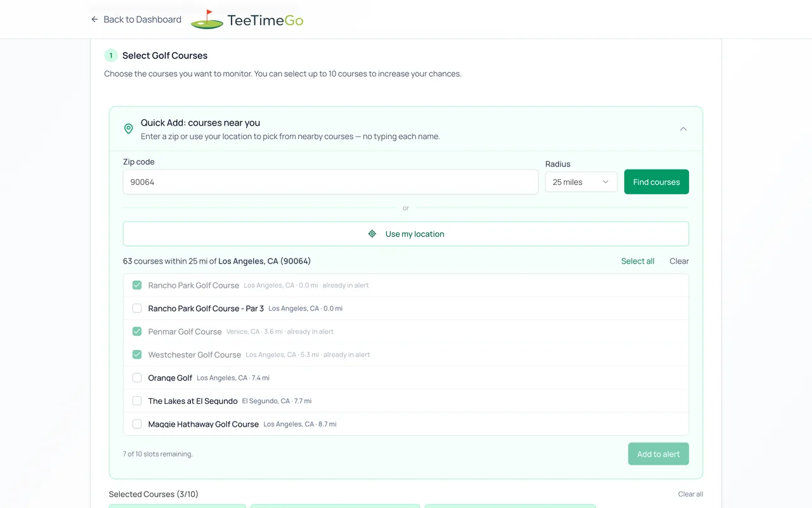Viewport: 812px width, 508px height.
Task: Click the map pin icon beside Quick Add
Action: pos(128,129)
